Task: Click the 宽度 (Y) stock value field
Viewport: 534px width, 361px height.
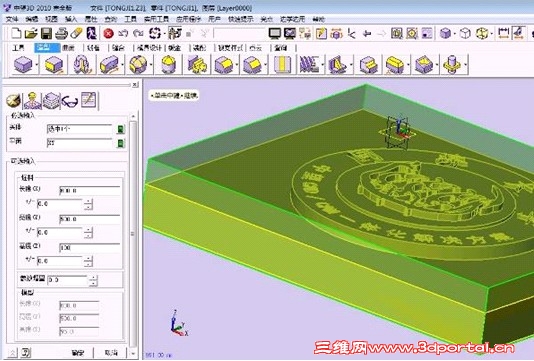Action: [90, 219]
